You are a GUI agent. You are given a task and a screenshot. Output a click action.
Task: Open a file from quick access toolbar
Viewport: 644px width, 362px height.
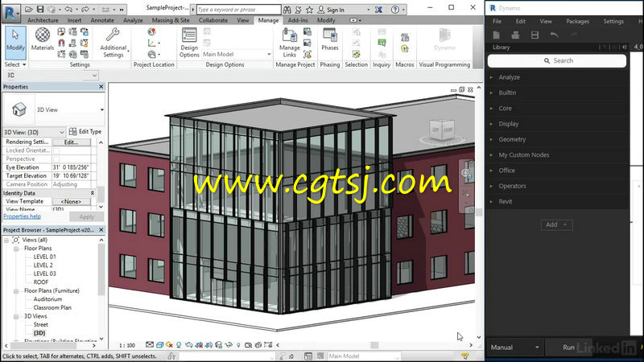click(x=29, y=10)
